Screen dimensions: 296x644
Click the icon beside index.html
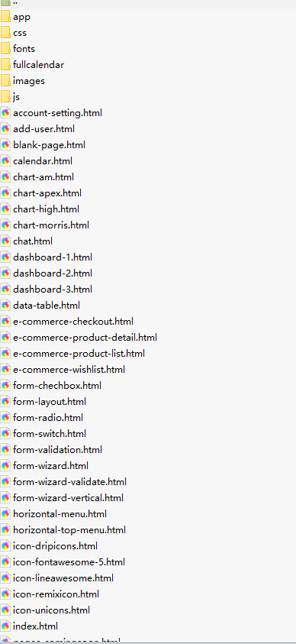tap(5, 626)
